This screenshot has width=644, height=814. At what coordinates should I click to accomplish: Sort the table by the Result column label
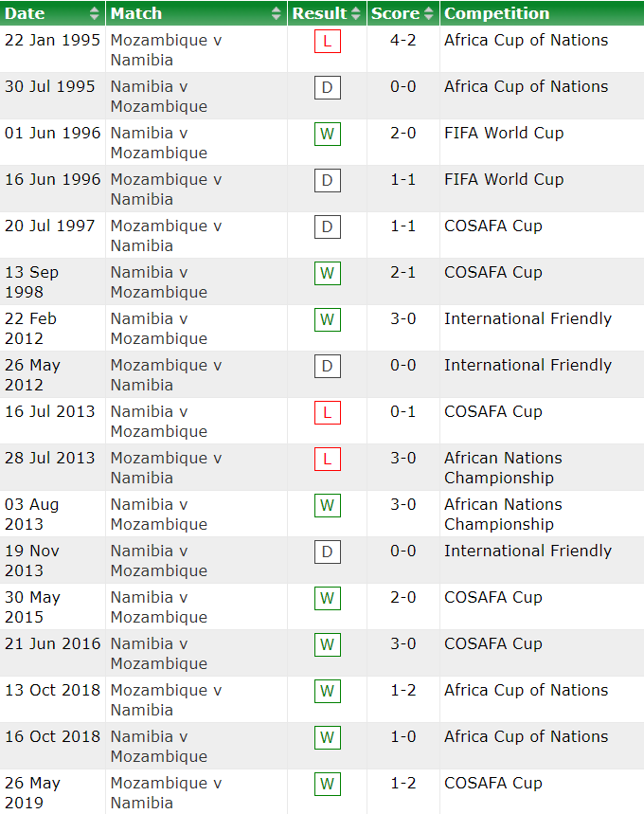(x=319, y=13)
